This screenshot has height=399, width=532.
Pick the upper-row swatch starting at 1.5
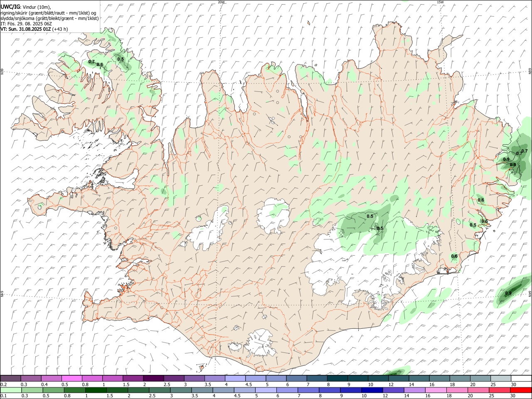pyautogui.click(x=133, y=378)
